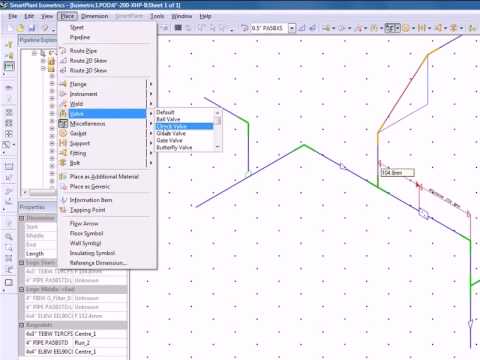
Task: Select Flow Arrow entry
Action: [x=107, y=223]
